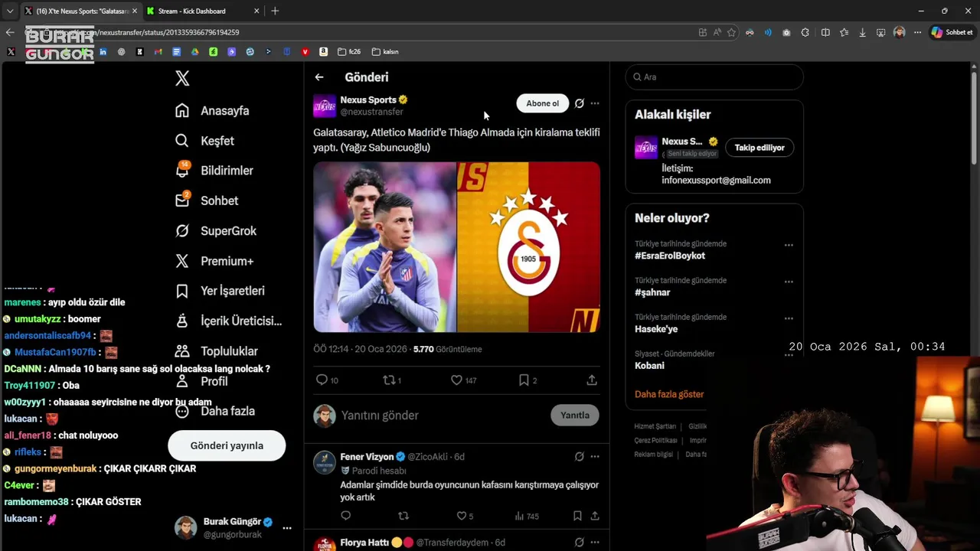Click Takip ediliyor following button
Screen dimensions: 980x551
[759, 148]
